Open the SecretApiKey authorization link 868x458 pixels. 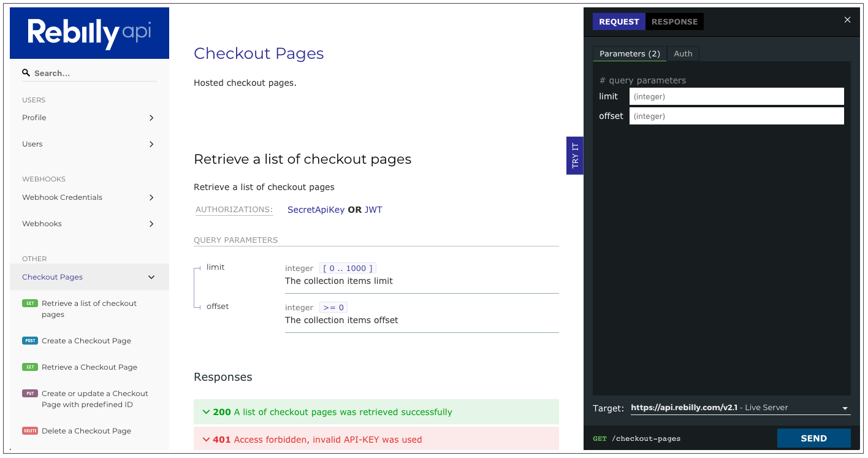(x=316, y=210)
